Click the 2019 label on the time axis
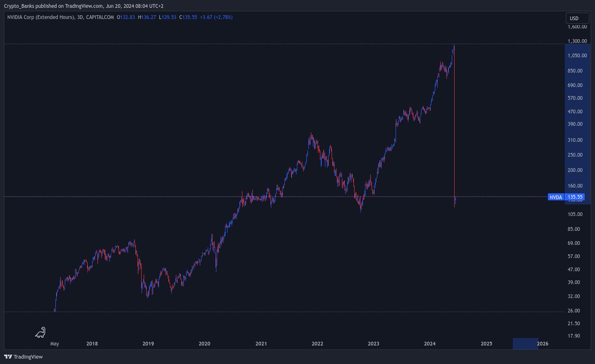The height and width of the screenshot is (364, 595). point(148,344)
